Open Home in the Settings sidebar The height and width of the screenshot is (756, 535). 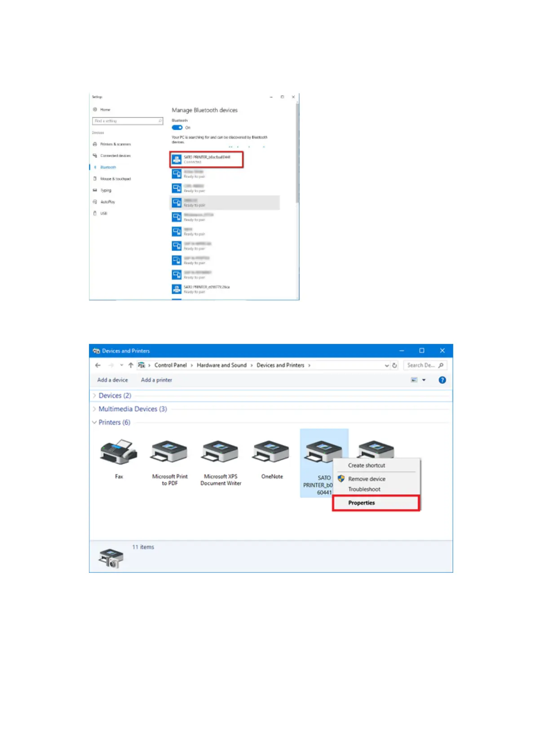click(102, 110)
